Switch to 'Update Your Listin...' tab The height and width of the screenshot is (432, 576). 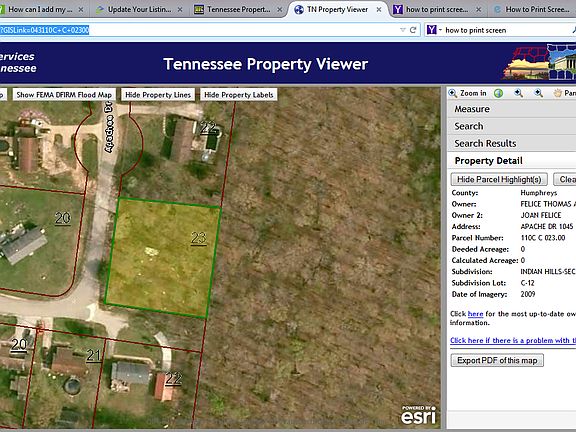[x=140, y=10]
